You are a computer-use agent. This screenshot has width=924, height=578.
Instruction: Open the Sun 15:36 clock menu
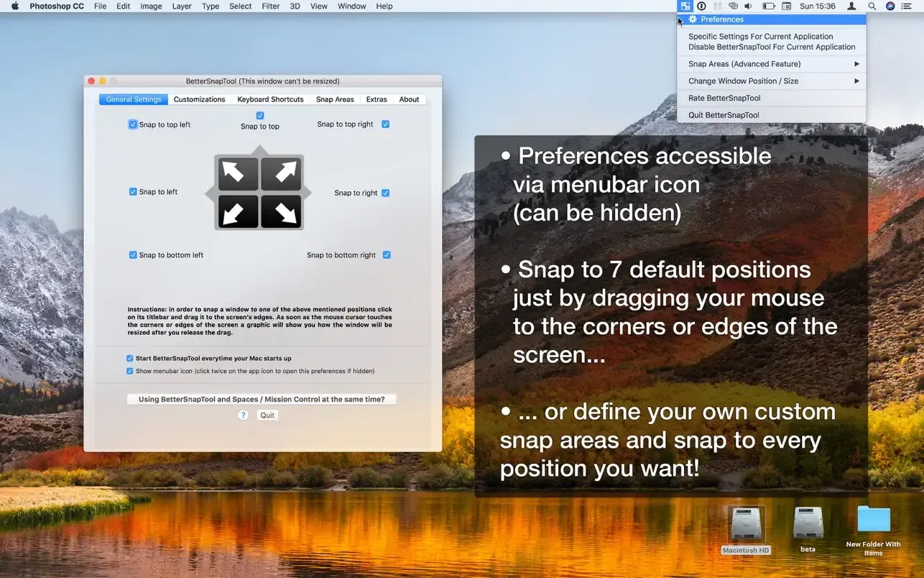pos(817,6)
